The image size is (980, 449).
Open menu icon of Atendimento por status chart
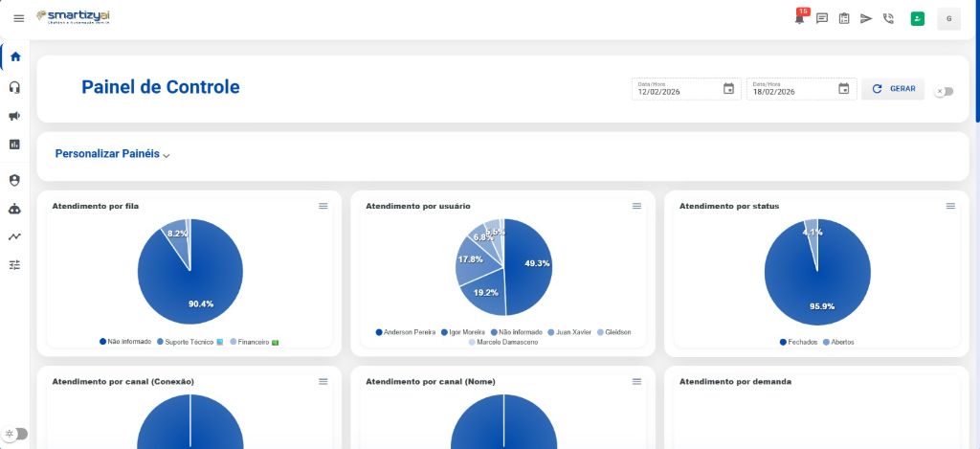tap(950, 206)
